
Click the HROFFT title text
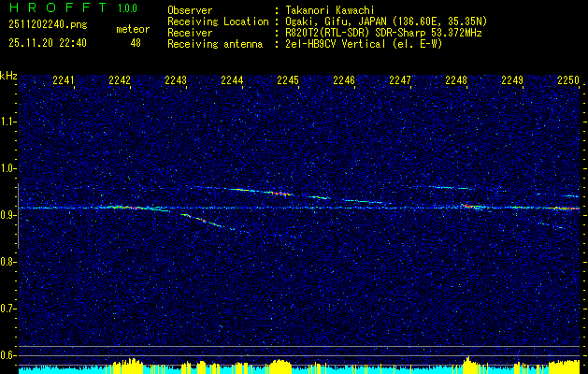(58, 7)
